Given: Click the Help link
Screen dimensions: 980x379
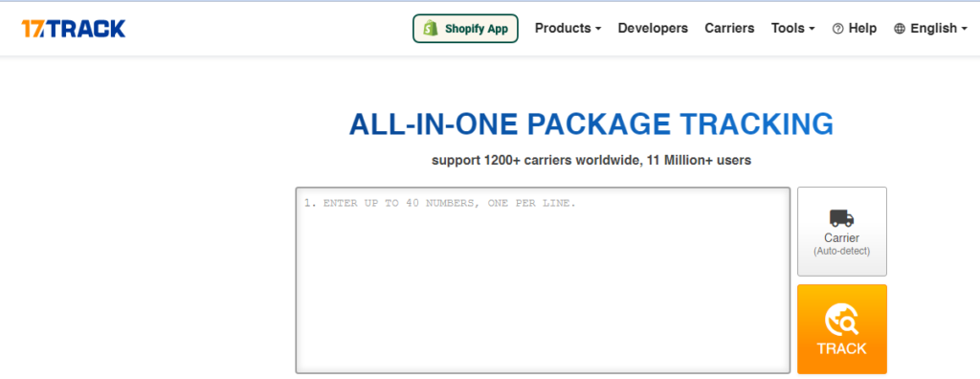Looking at the screenshot, I should 855,28.
